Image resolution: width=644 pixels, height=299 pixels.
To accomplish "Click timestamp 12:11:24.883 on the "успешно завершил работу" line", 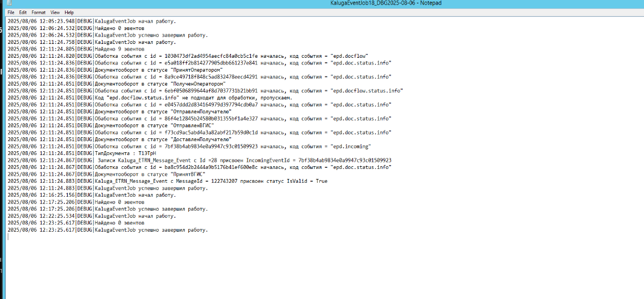I will click(58, 188).
